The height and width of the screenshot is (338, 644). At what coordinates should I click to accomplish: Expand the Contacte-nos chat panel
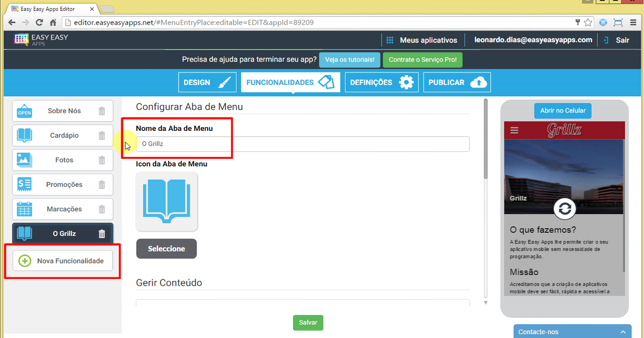pos(572,332)
